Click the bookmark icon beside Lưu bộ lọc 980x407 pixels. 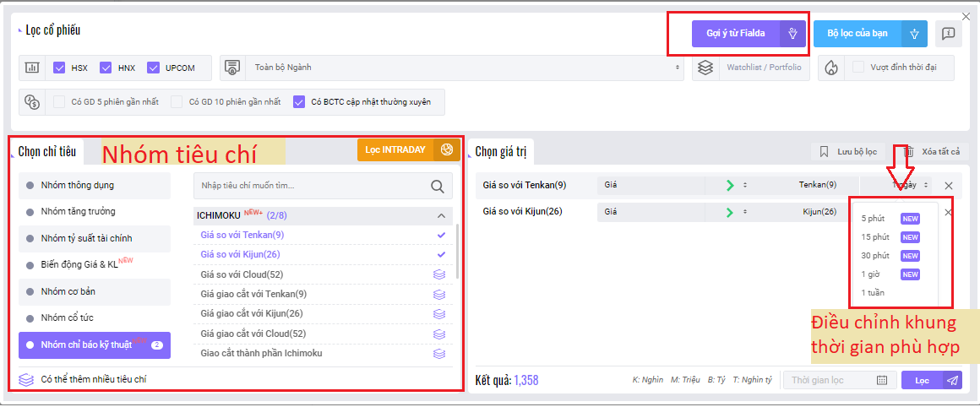coord(824,152)
